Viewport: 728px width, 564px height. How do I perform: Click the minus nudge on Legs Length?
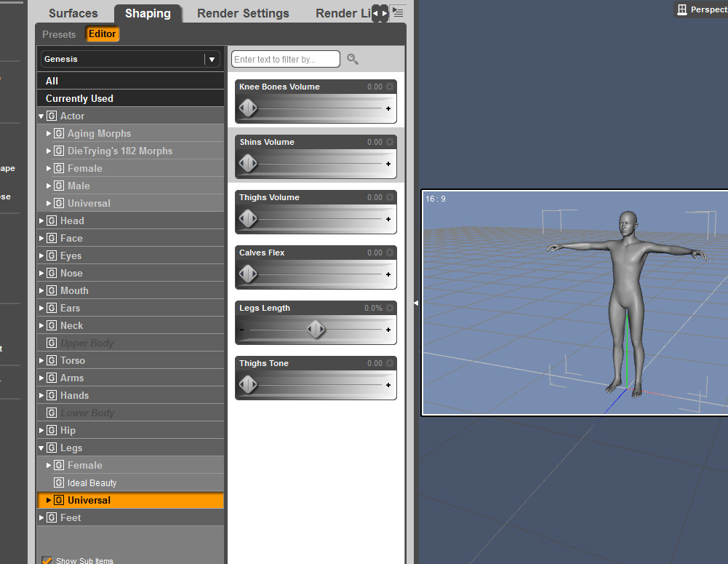click(242, 330)
